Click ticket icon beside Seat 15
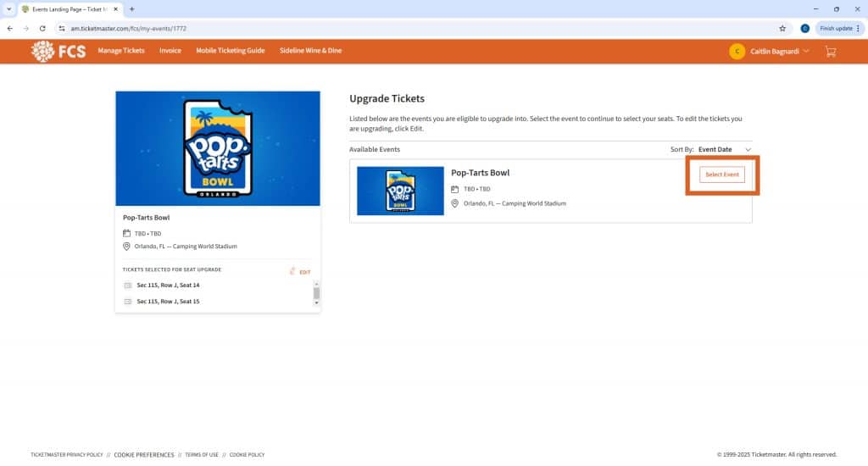Screen dimensions: 868x466 [x=128, y=302]
